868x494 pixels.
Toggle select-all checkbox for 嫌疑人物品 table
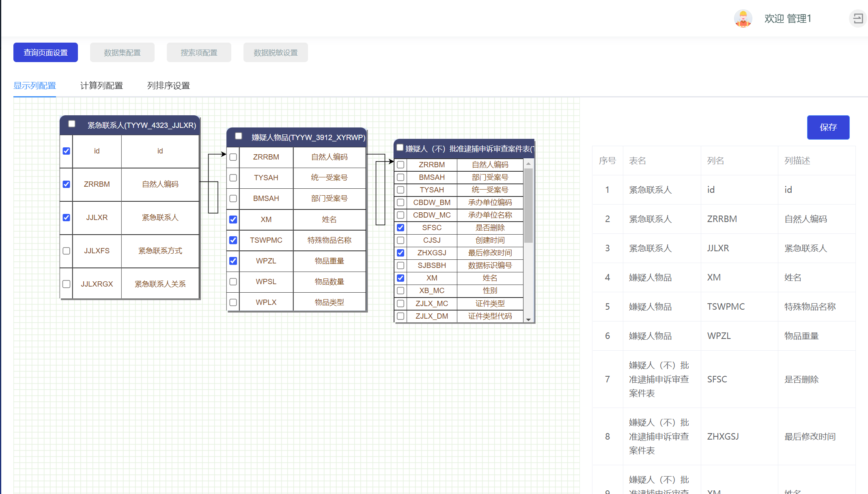coord(239,136)
